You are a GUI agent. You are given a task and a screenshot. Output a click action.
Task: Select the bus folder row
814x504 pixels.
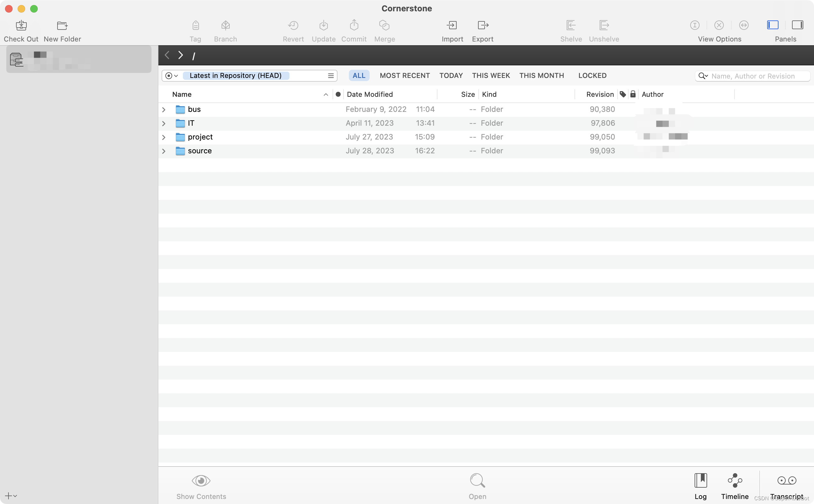point(486,110)
